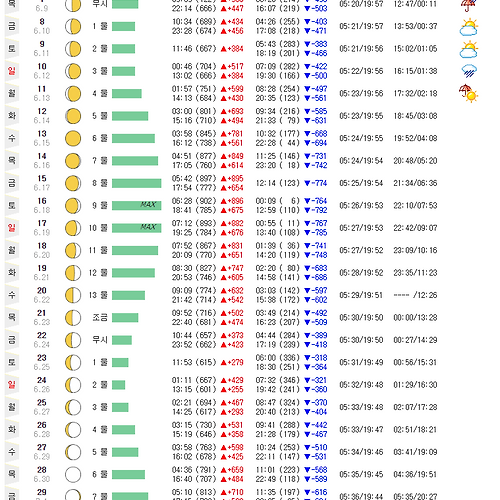Select moonrise/moonset time 13:53/00:37
The image size is (500, 500).
(x=415, y=26)
